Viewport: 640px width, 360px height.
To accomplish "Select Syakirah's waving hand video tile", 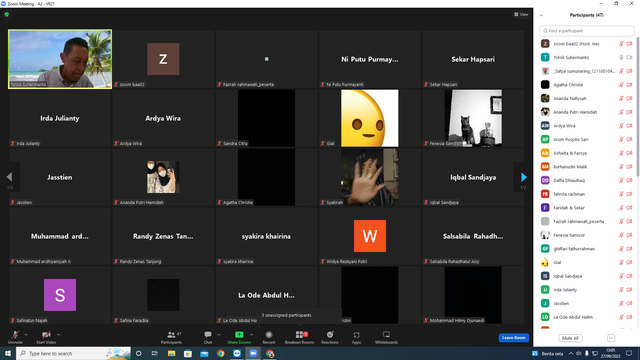I will pyautogui.click(x=370, y=177).
